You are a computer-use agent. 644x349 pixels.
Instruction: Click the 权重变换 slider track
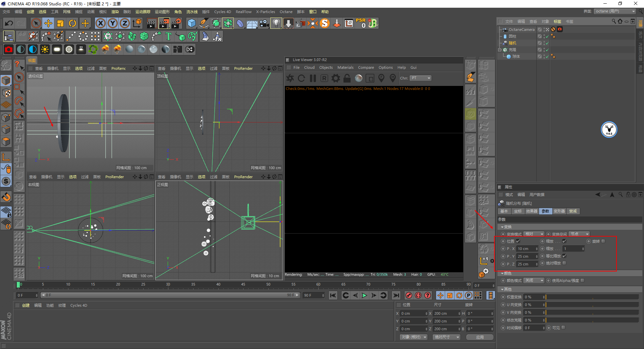[x=592, y=297]
